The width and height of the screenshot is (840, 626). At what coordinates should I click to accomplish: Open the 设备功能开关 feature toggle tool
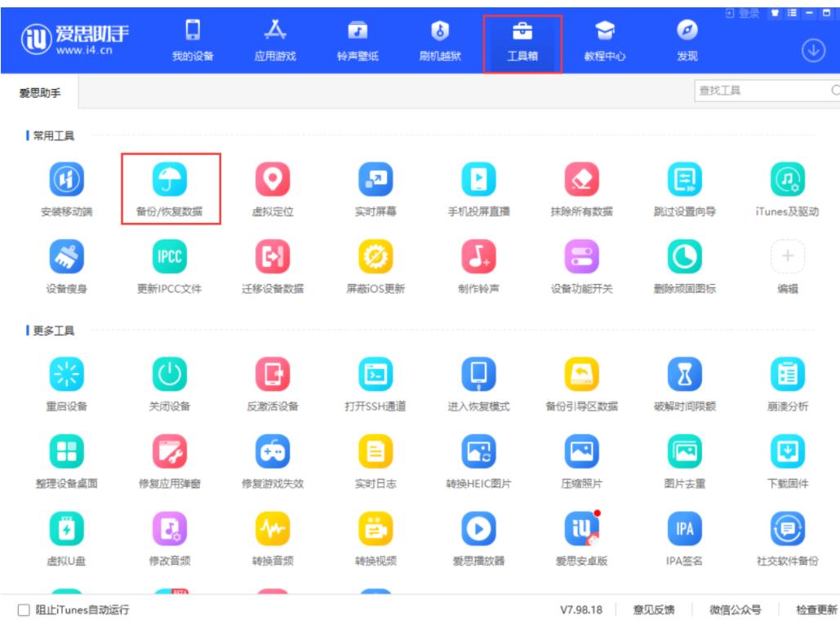581,258
